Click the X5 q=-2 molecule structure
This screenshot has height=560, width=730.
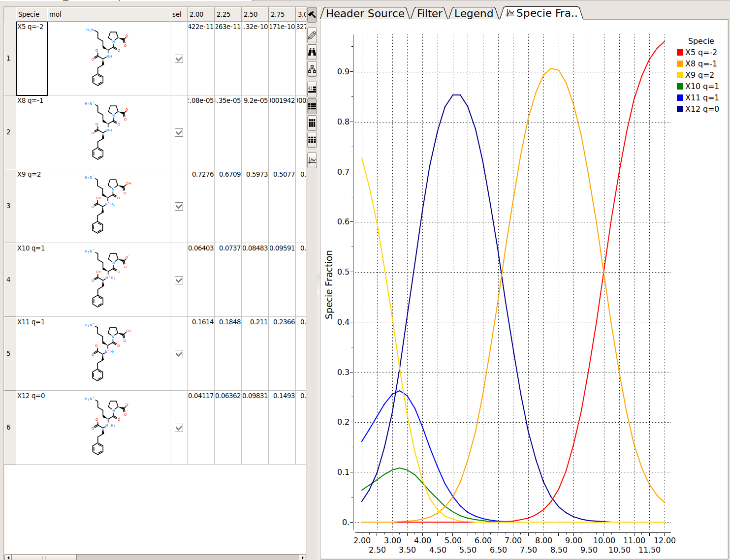point(108,57)
